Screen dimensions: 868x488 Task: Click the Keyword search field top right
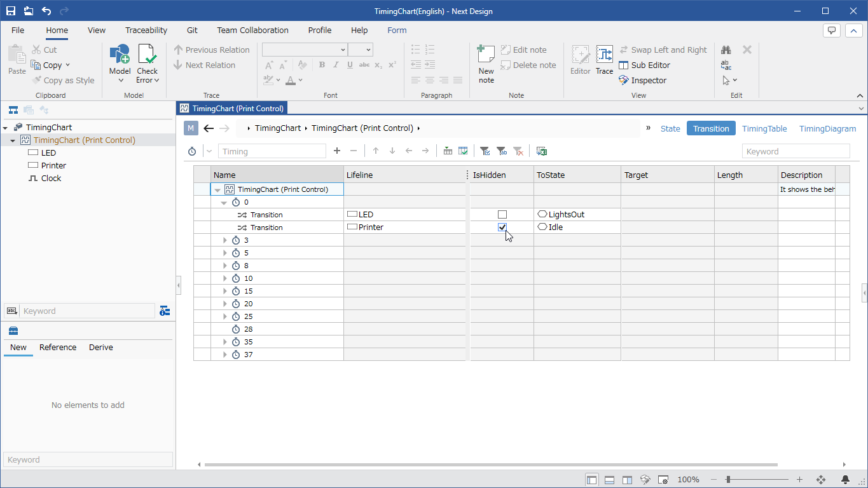pos(796,151)
